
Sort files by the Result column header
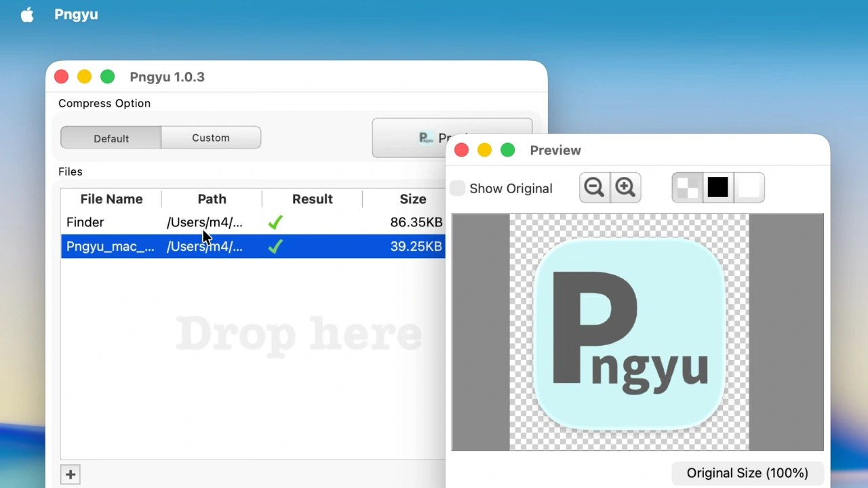pyautogui.click(x=312, y=199)
